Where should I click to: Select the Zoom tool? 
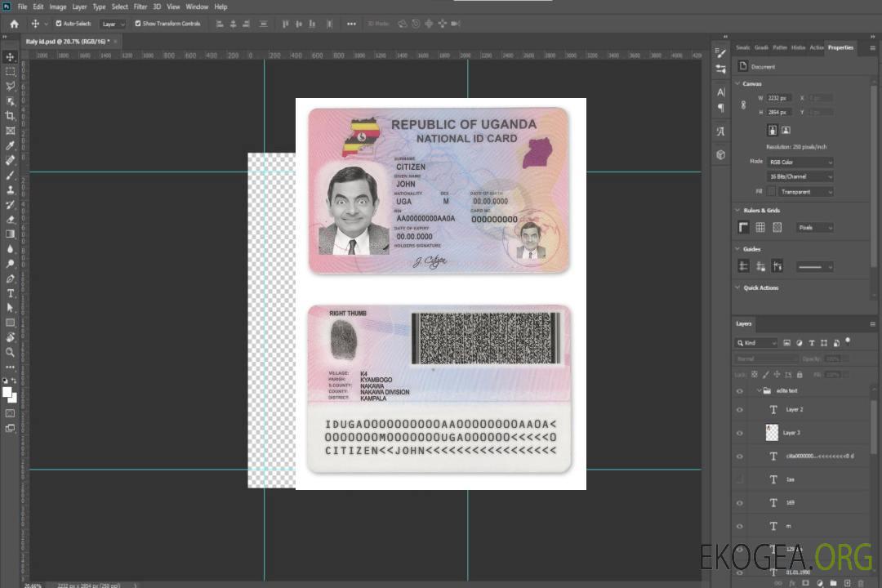pos(10,352)
